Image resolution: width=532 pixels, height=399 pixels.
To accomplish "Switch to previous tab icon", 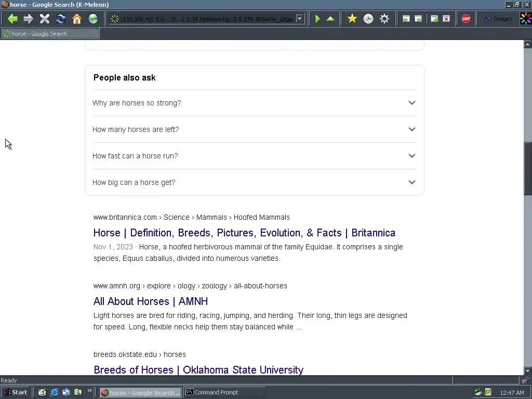I will click(406, 19).
